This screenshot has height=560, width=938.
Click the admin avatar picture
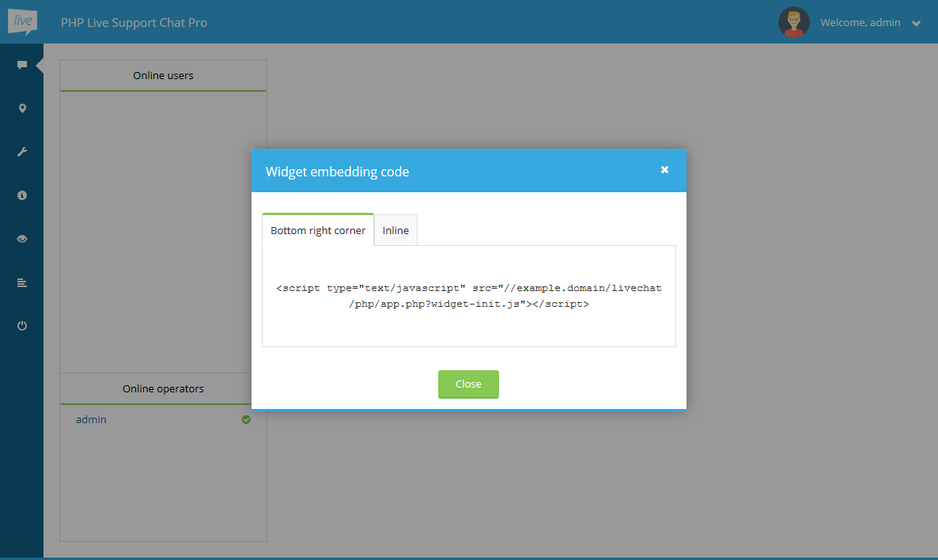coord(794,22)
